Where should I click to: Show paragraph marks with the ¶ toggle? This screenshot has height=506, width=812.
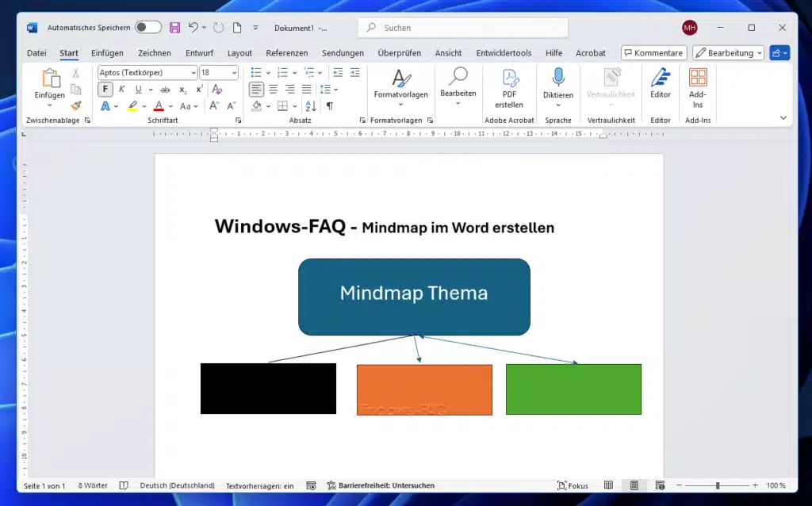pos(331,105)
